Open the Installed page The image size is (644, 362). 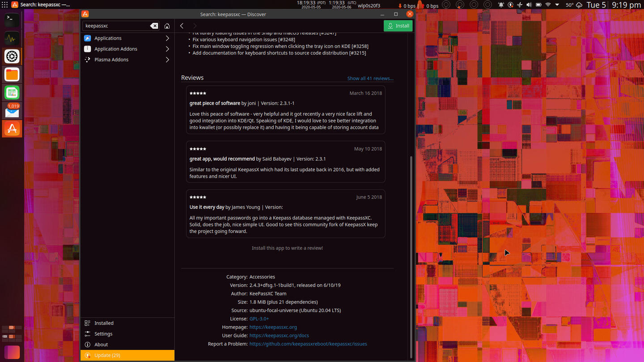coord(127,323)
